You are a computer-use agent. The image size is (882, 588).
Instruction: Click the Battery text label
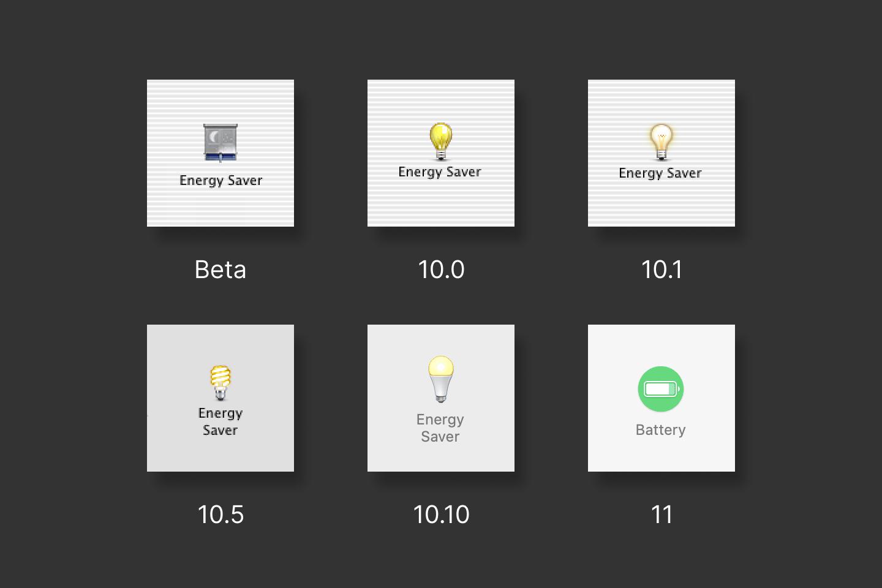pos(661,430)
